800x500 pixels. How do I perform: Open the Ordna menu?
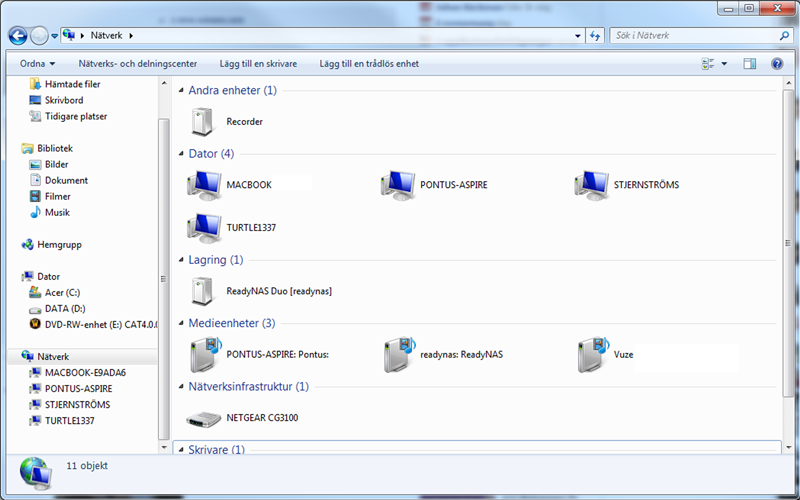point(37,64)
